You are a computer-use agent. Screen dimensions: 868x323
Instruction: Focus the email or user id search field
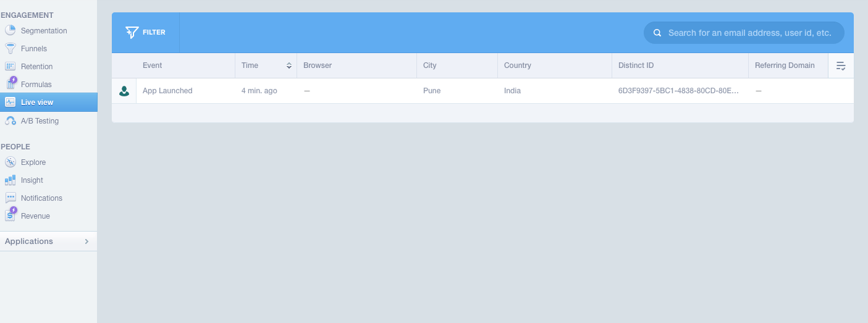tap(744, 33)
